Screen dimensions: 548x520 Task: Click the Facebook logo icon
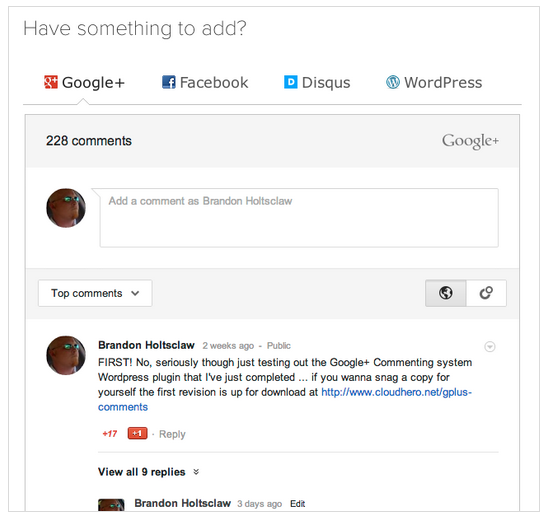[x=169, y=82]
